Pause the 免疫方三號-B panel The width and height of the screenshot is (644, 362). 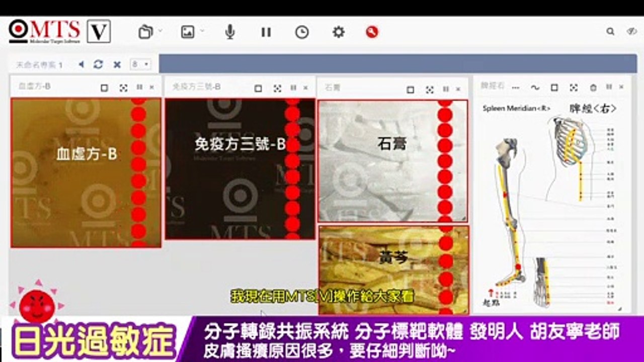(x=293, y=88)
